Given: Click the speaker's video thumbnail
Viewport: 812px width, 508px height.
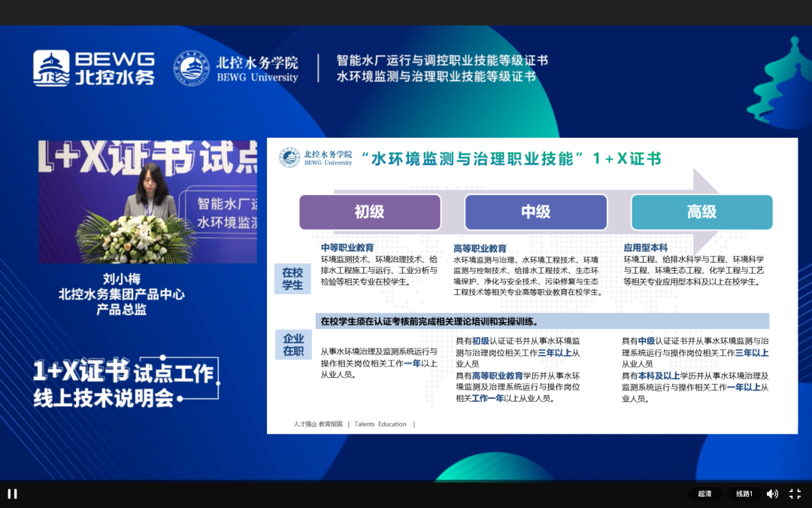Looking at the screenshot, I should pos(148,202).
